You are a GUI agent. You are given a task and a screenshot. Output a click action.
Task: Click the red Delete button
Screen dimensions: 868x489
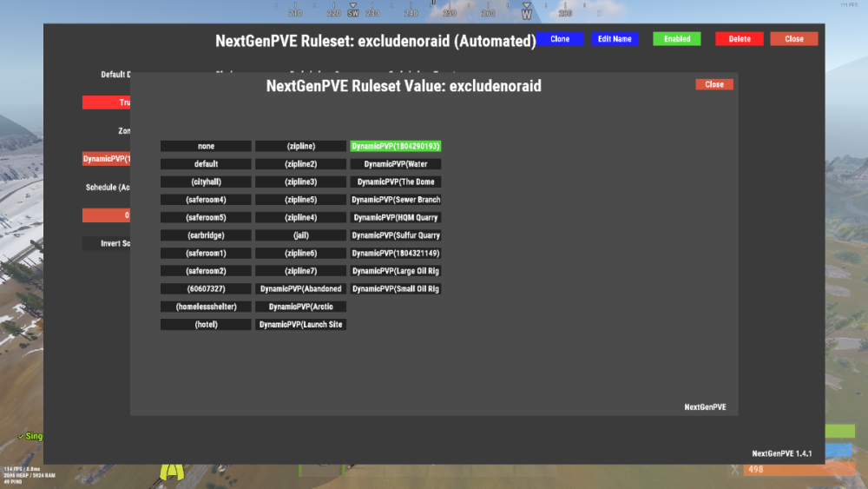(x=740, y=39)
